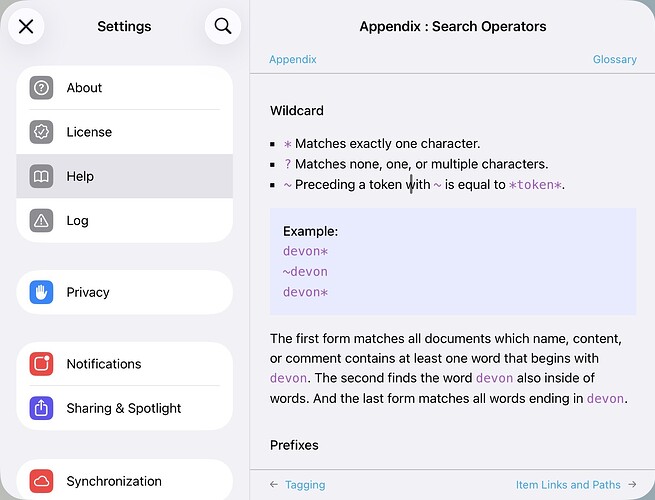Open the About settings row
655x500 pixels.
tap(140, 88)
